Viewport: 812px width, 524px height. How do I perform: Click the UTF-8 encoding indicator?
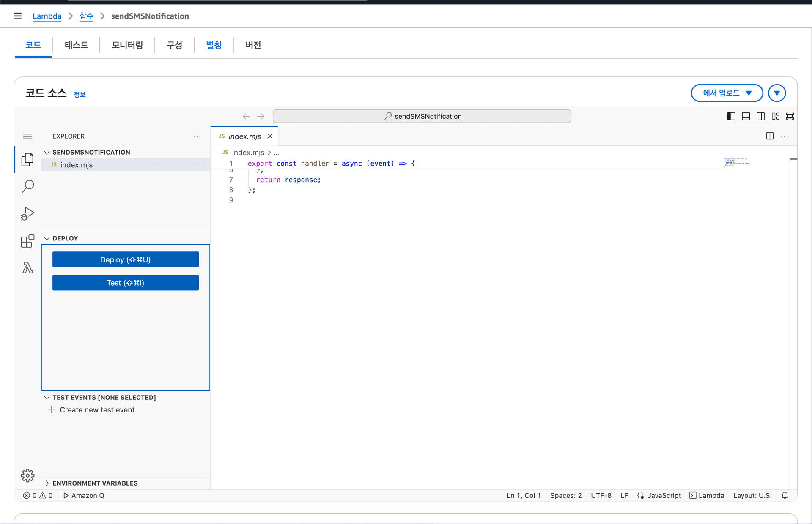click(601, 495)
